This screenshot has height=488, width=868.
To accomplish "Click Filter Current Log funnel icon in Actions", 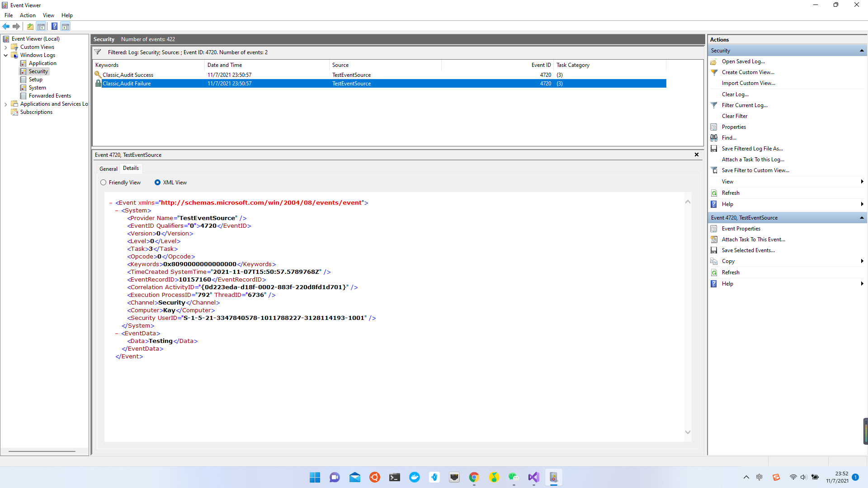I will [714, 105].
